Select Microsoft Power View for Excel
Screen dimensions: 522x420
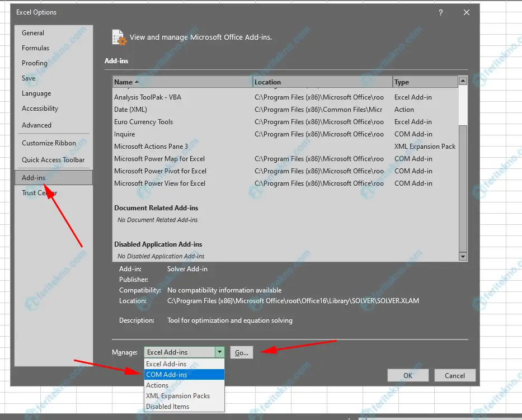click(285, 183)
